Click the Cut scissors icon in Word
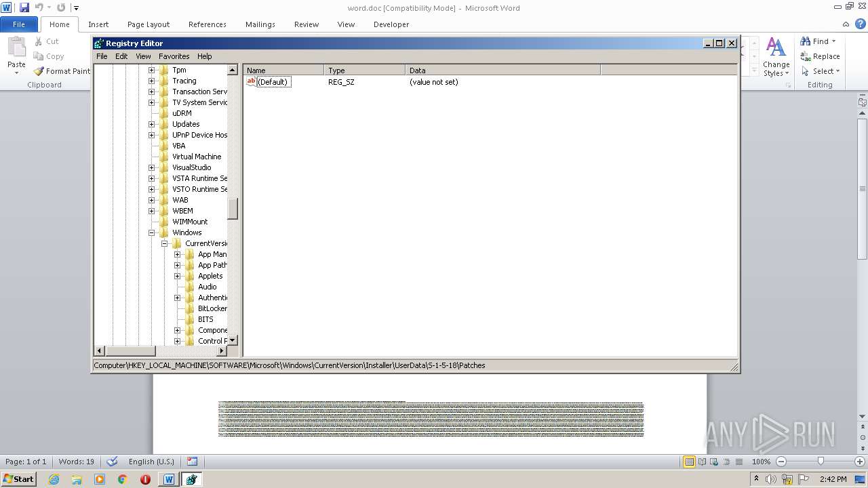Viewport: 868px width, 488px height. [39, 41]
